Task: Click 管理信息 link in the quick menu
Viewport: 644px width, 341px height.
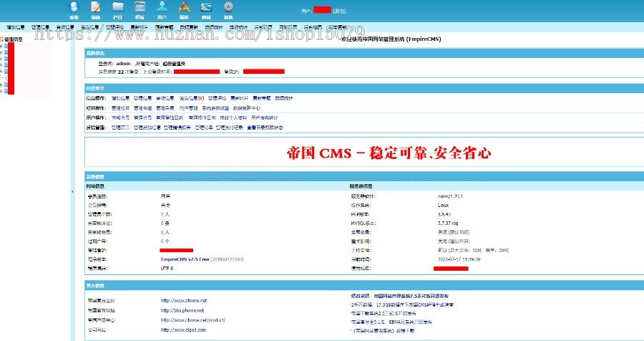Action: (142, 98)
